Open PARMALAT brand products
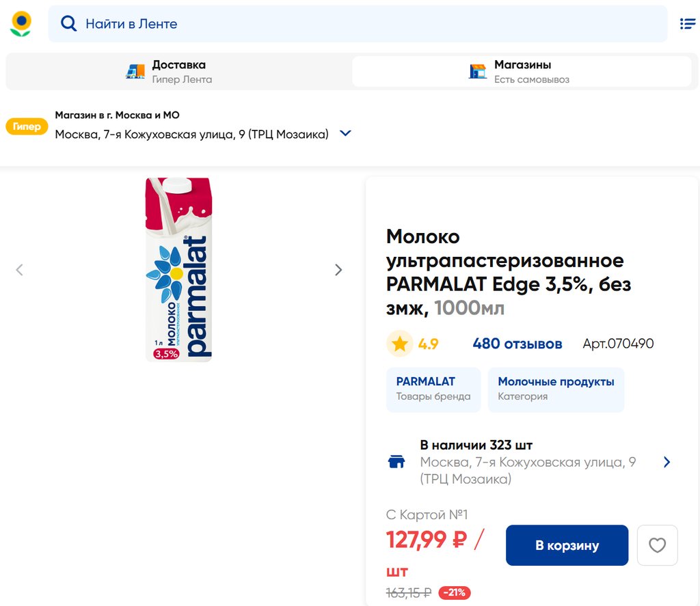This screenshot has height=606, width=700. (433, 389)
